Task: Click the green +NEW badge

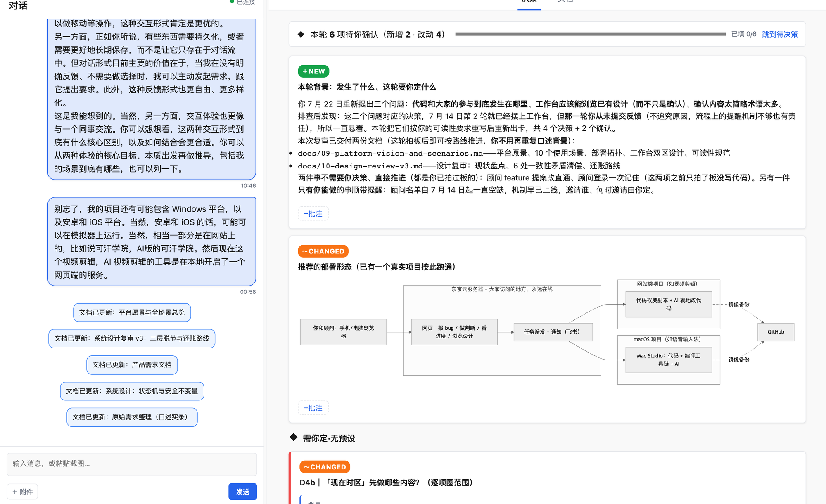Action: (313, 71)
